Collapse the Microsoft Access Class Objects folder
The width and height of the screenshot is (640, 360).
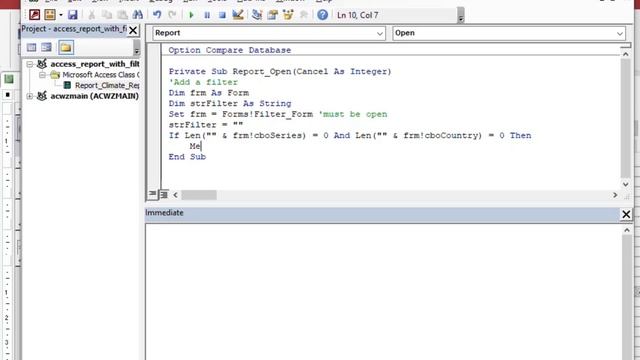coord(42,75)
